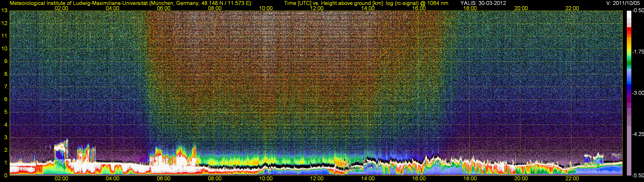Click the 0 km height axis label
Image resolution: width=644 pixels, height=182 pixels.
6,176
